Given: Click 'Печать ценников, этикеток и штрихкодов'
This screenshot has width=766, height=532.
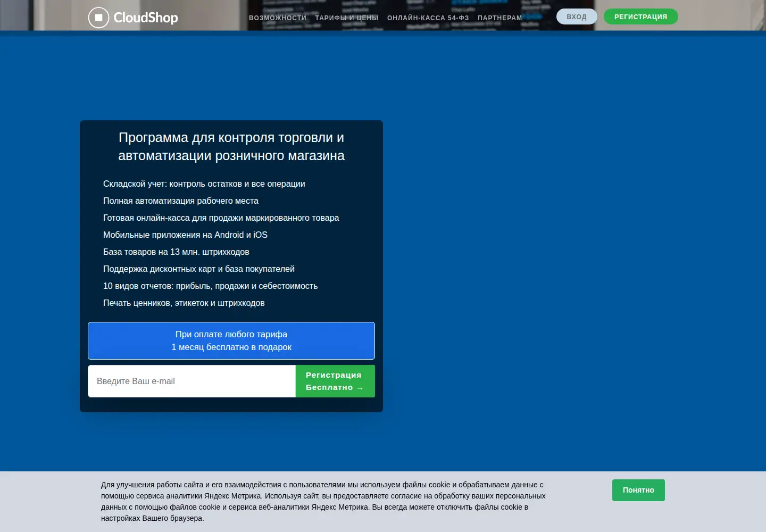Looking at the screenshot, I should [x=184, y=303].
